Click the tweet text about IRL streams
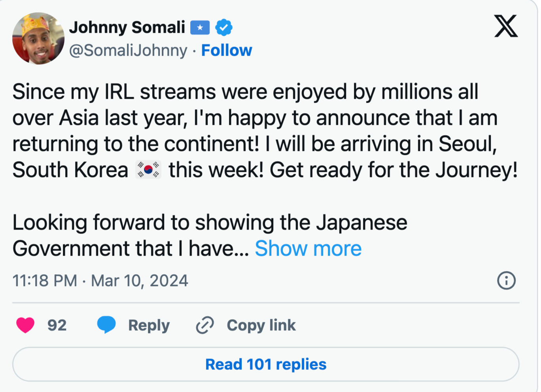The width and height of the screenshot is (541, 392). (x=265, y=131)
